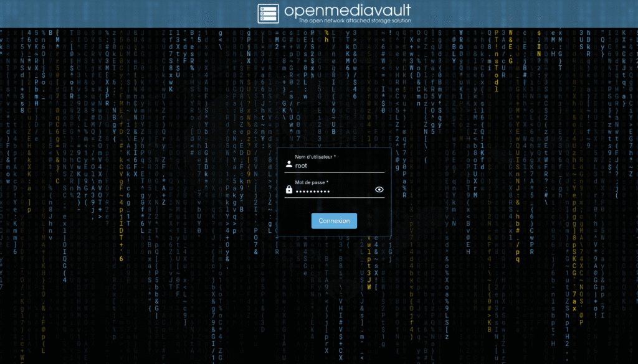Click the padlock icon beside password

coord(289,190)
